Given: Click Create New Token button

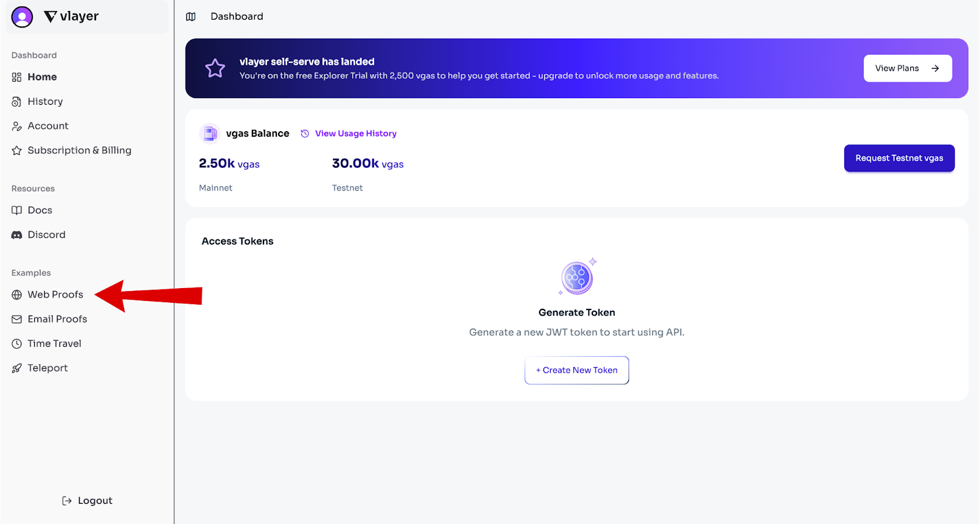Looking at the screenshot, I should pyautogui.click(x=577, y=370).
